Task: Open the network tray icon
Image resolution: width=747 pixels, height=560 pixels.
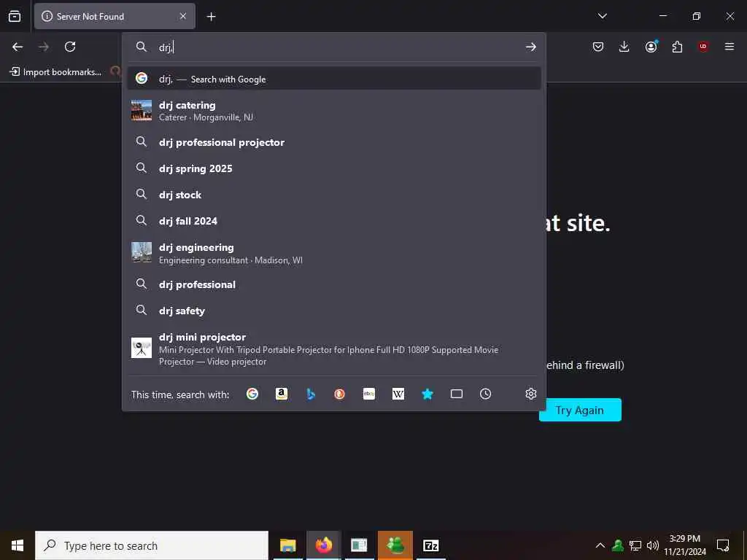Action: click(x=635, y=545)
